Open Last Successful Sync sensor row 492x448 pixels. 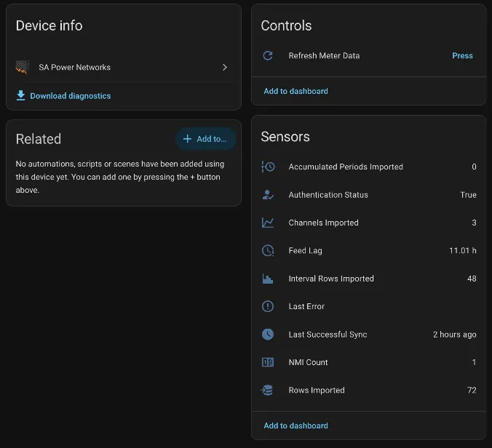pos(369,335)
